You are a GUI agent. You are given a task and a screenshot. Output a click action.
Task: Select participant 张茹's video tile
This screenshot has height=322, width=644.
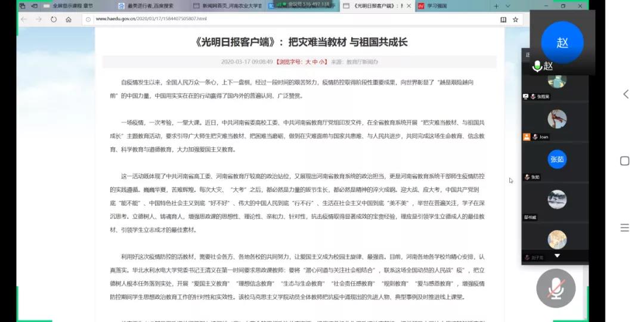pyautogui.click(x=557, y=159)
